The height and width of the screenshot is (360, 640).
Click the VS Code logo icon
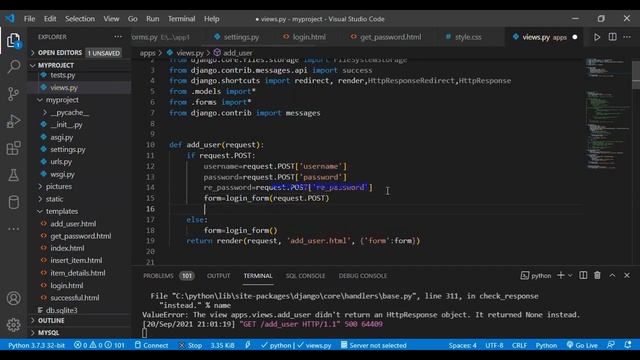[x=10, y=18]
